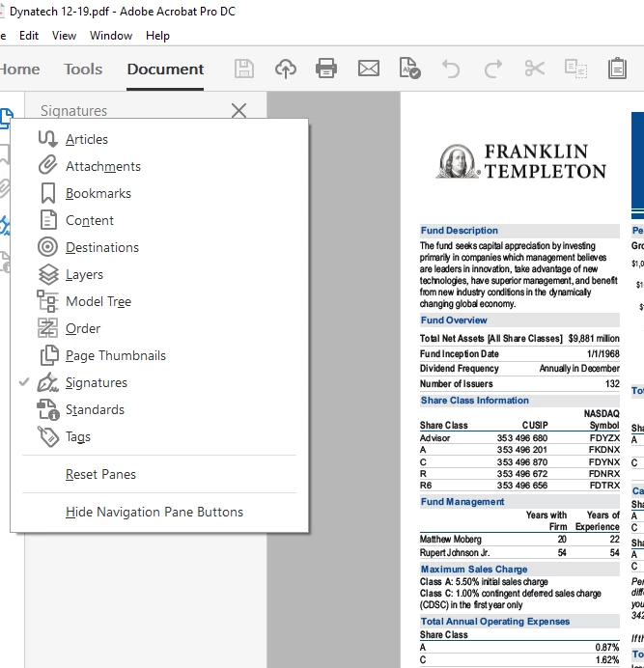Click the Matthew Moberg row name
The height and width of the screenshot is (668, 644).
click(x=451, y=540)
